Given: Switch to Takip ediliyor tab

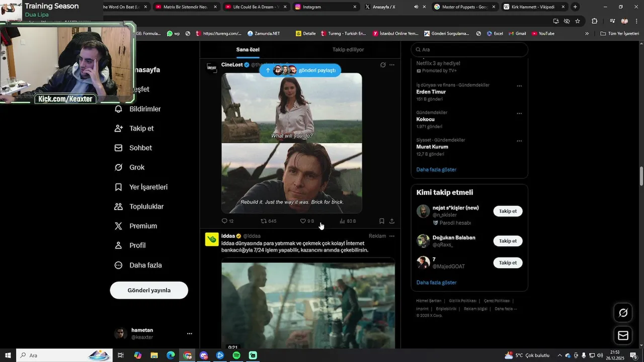Looking at the screenshot, I should [348, 50].
